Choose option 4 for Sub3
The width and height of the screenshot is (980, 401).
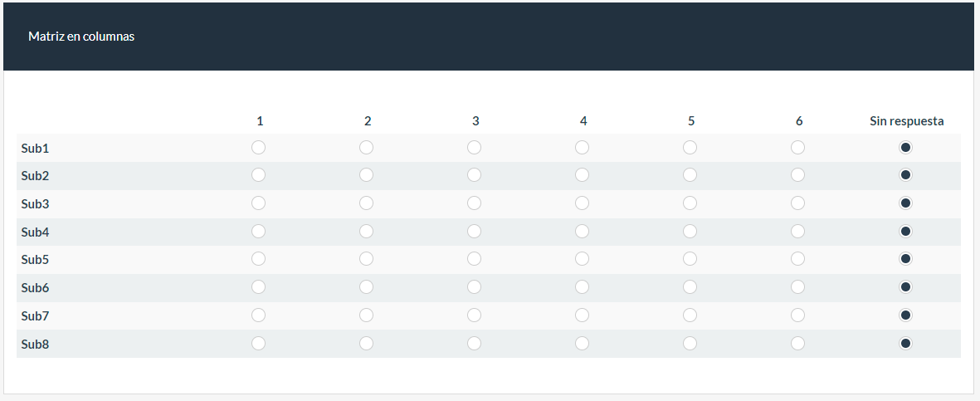[583, 203]
